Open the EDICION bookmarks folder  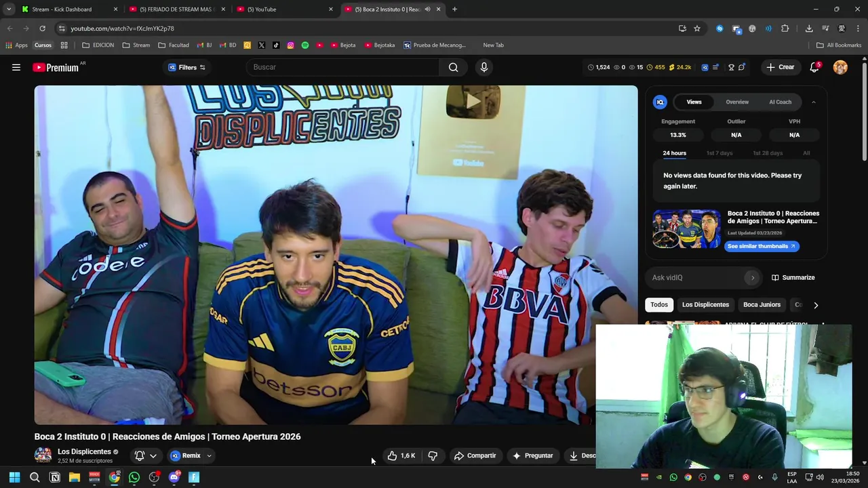tap(98, 45)
